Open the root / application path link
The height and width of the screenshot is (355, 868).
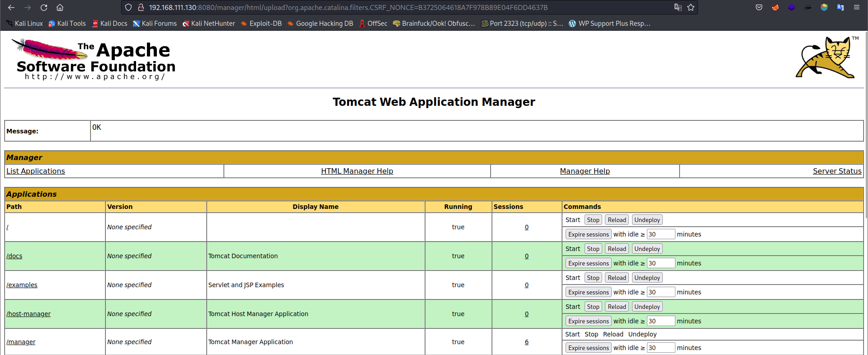click(8, 227)
